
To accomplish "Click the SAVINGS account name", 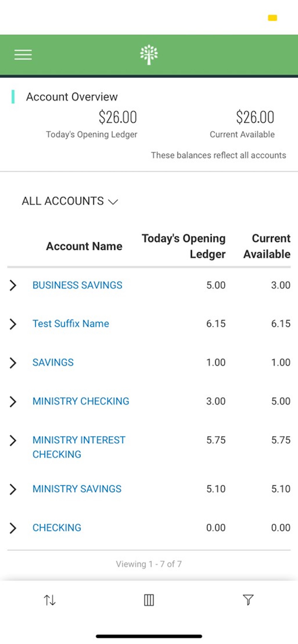I will (x=52, y=363).
